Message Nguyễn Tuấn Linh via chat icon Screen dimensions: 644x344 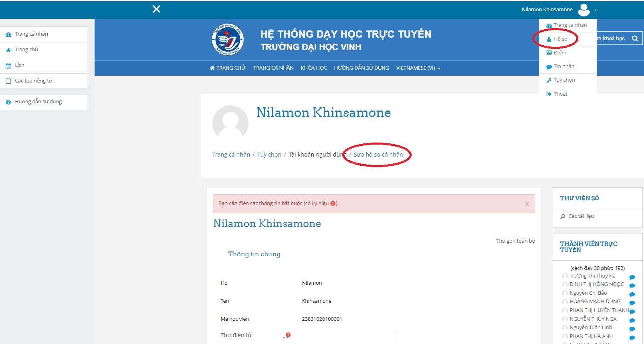tap(632, 329)
